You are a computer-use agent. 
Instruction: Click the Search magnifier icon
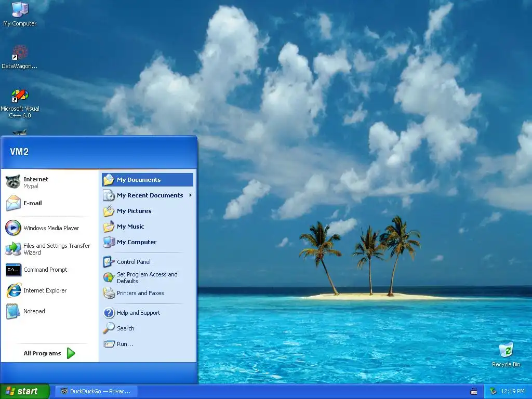pos(109,328)
